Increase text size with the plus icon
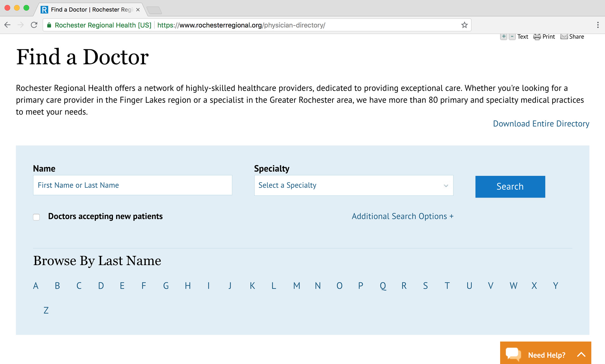 (x=503, y=37)
